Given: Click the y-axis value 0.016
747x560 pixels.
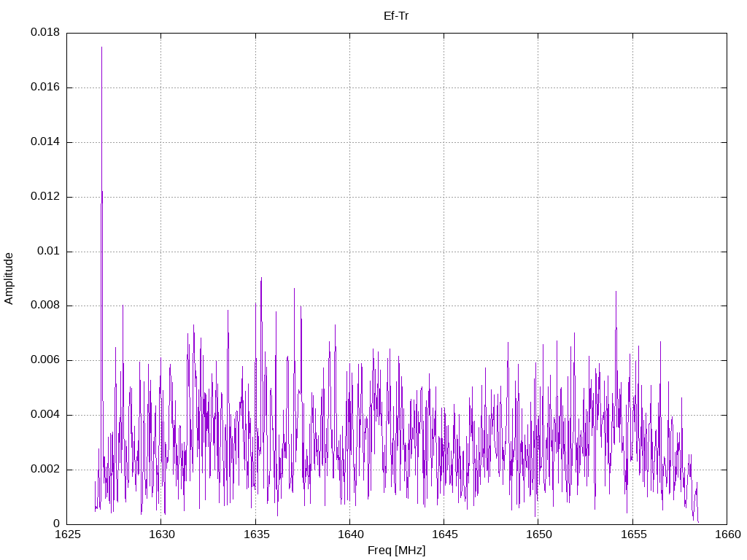Looking at the screenshot, I should [x=45, y=87].
